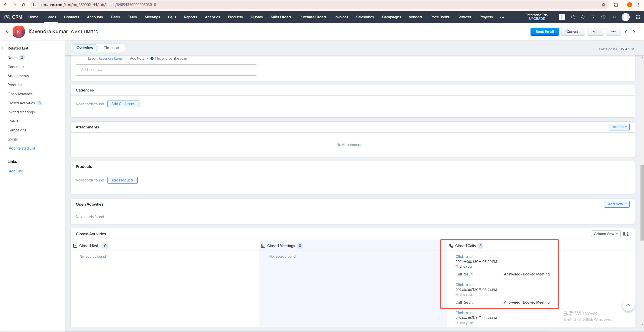This screenshot has width=644, height=332.
Task: Open the Attach dropdown
Action: pyautogui.click(x=619, y=127)
